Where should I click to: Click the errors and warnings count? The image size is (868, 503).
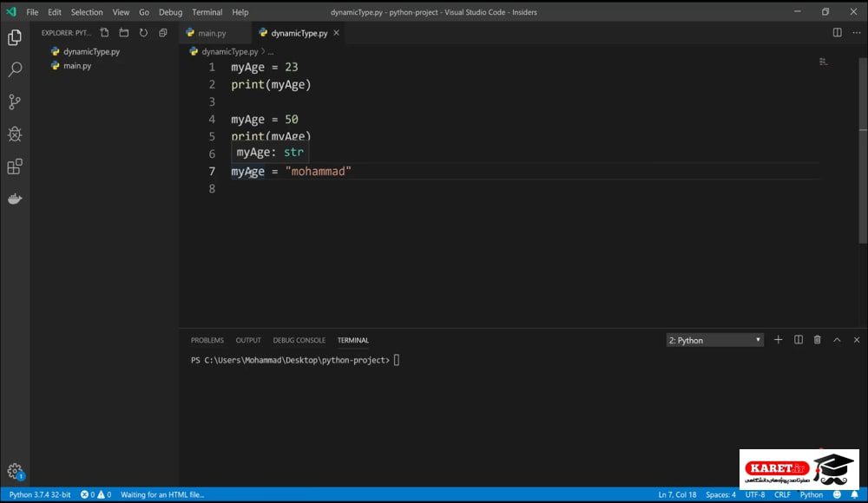[x=95, y=494]
